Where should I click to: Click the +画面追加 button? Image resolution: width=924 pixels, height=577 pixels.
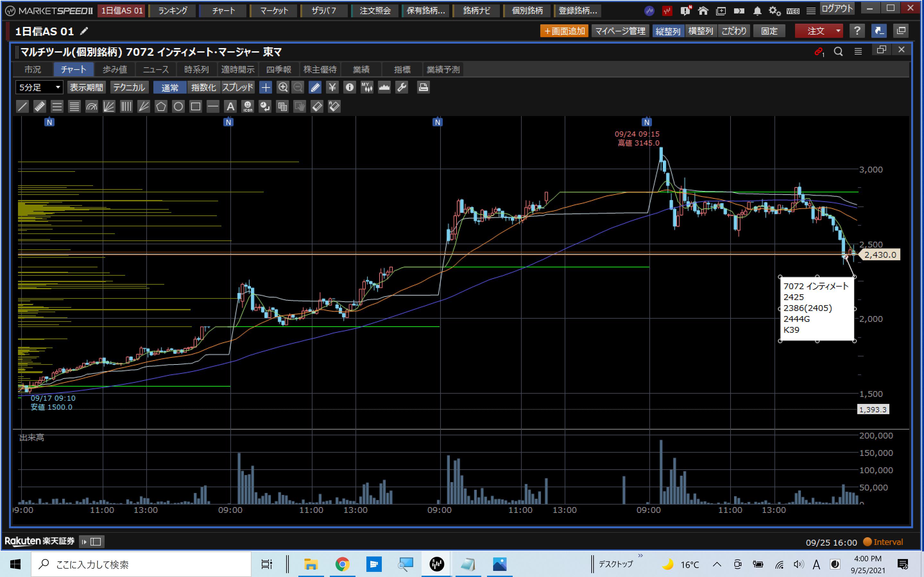click(x=564, y=31)
